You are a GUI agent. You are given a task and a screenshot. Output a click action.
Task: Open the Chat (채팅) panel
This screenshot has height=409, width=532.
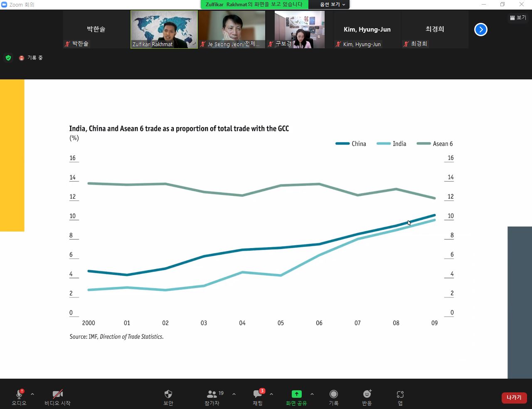click(x=258, y=394)
